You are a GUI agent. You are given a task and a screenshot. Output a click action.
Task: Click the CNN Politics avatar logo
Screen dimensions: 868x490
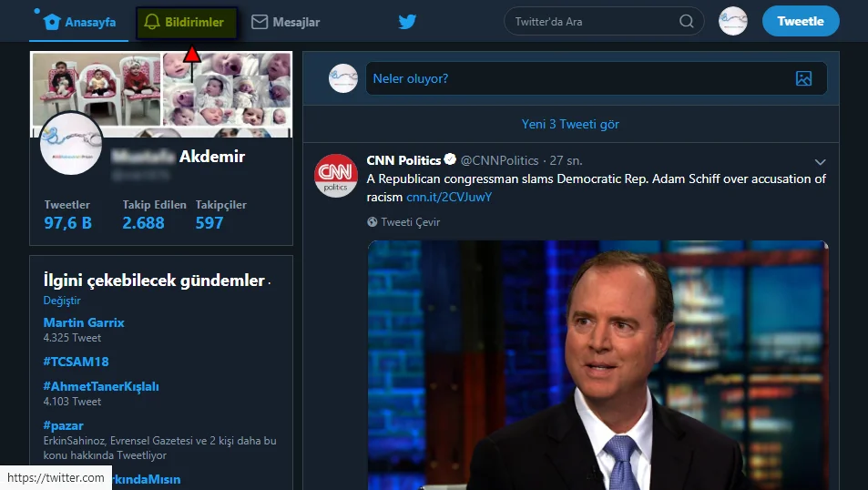[335, 176]
